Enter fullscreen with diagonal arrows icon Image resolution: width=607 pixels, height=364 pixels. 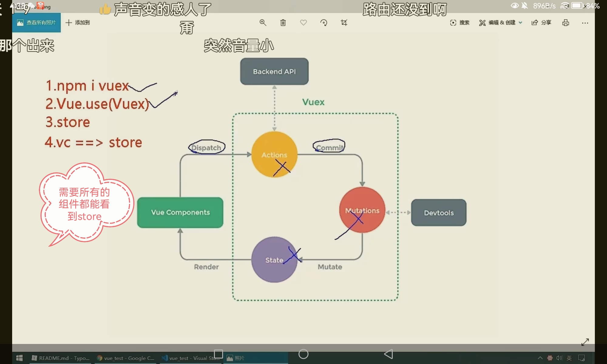click(x=585, y=342)
